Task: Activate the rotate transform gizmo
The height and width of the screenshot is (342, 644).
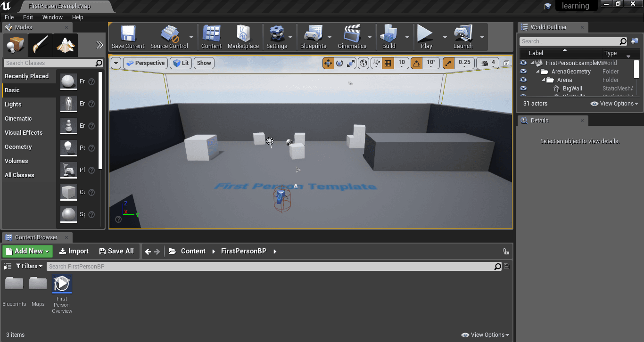Action: (339, 63)
